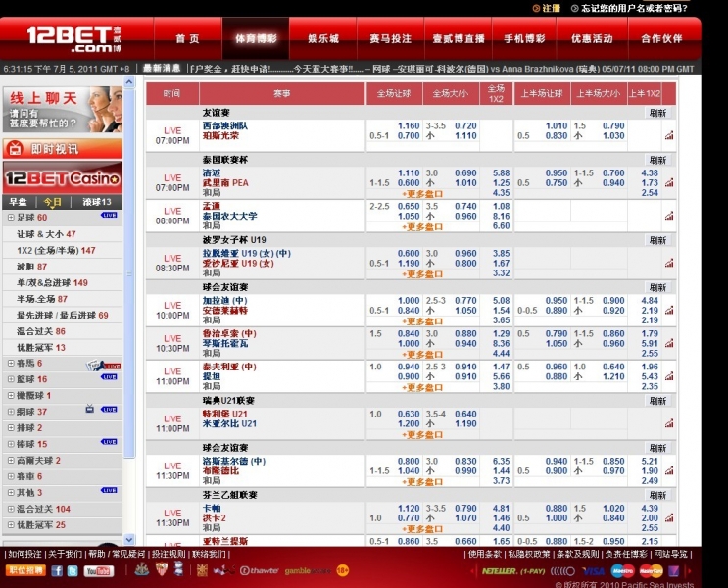Open statistics chart icon for 卡帕 match
728x588 pixels.
669,517
